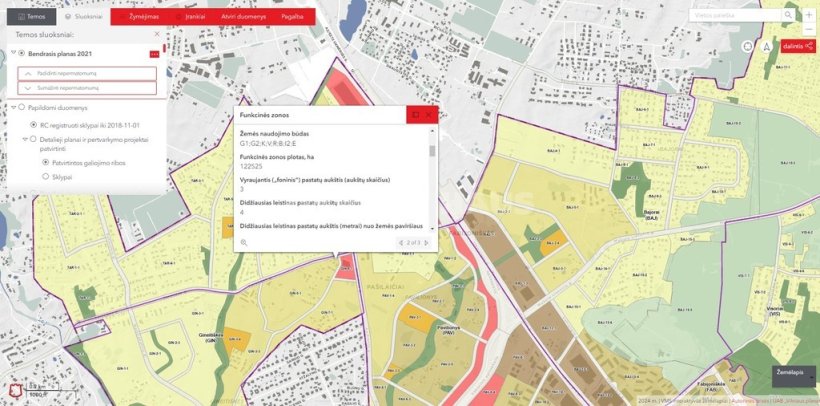
Task: Switch to the Sluoksniai tab
Action: (82, 17)
